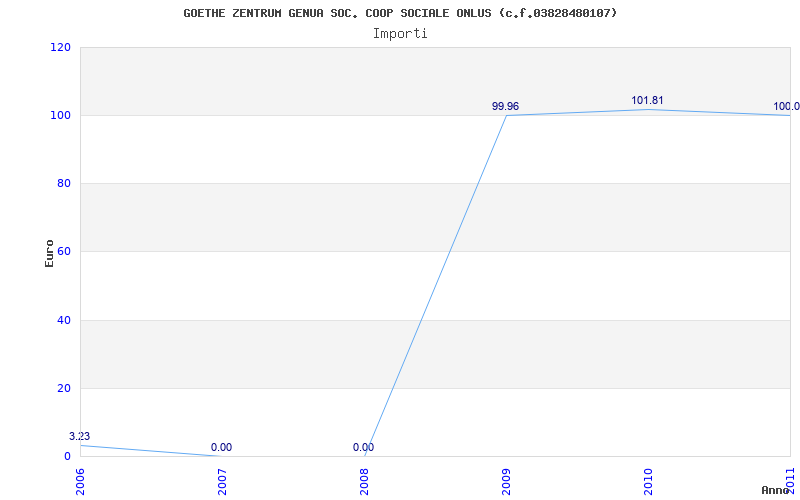Click the 40 y-axis tick label
Viewport: 800px width, 500px height.
(x=63, y=320)
